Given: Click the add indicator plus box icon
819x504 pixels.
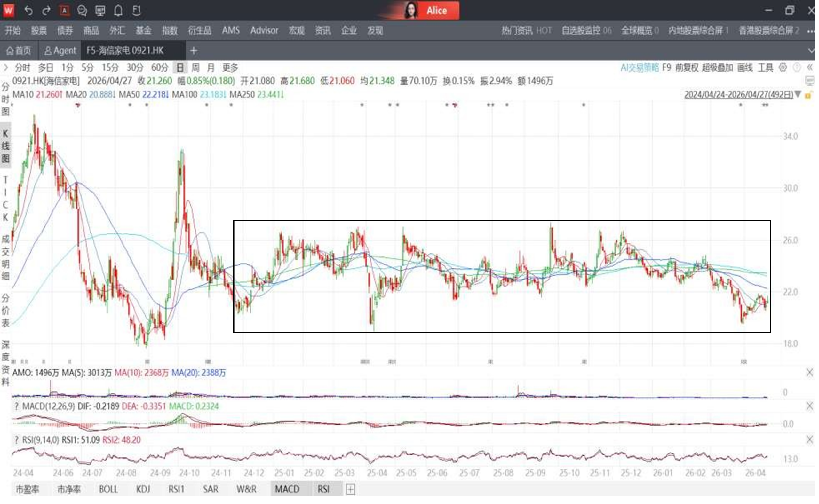Looking at the screenshot, I should point(350,489).
